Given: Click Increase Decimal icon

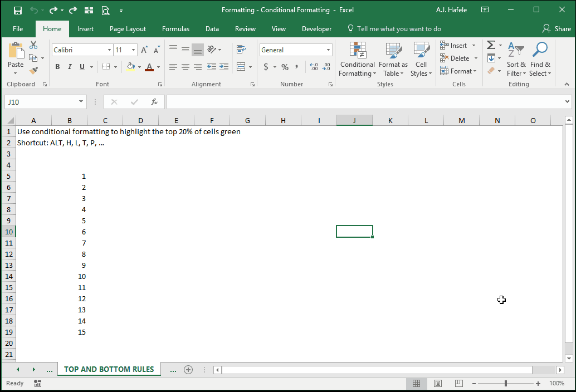Looking at the screenshot, I should pos(314,67).
